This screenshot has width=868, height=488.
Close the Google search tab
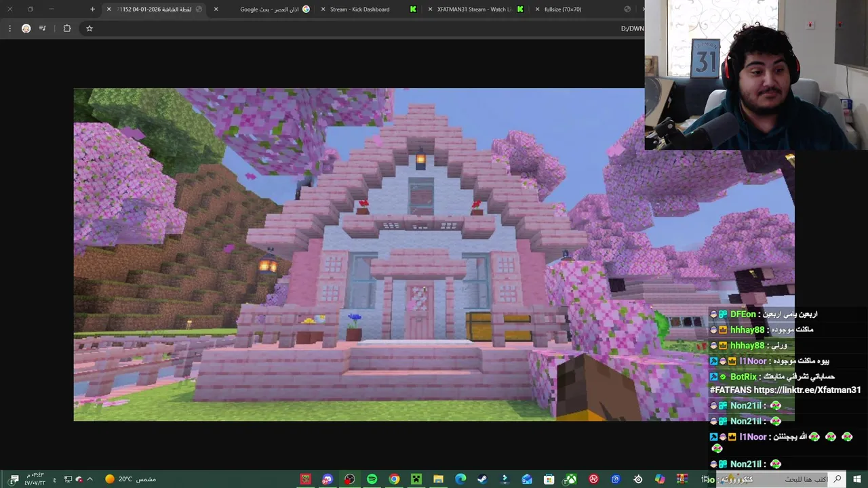pyautogui.click(x=216, y=9)
